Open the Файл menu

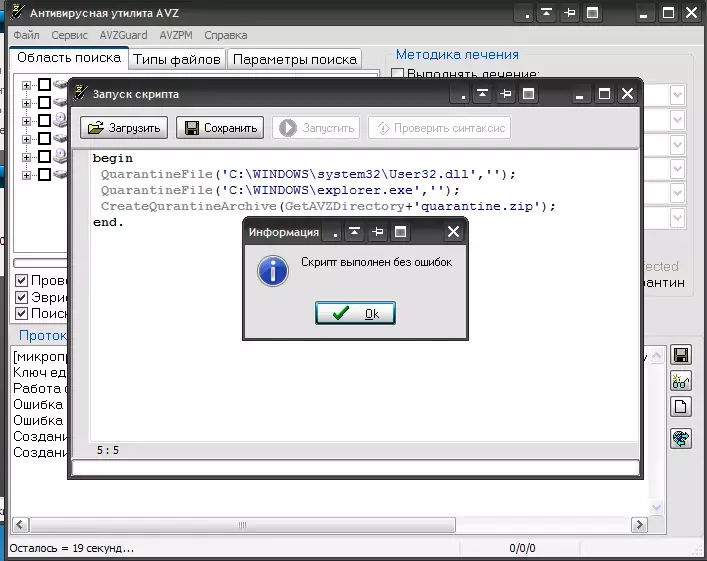click(x=26, y=35)
